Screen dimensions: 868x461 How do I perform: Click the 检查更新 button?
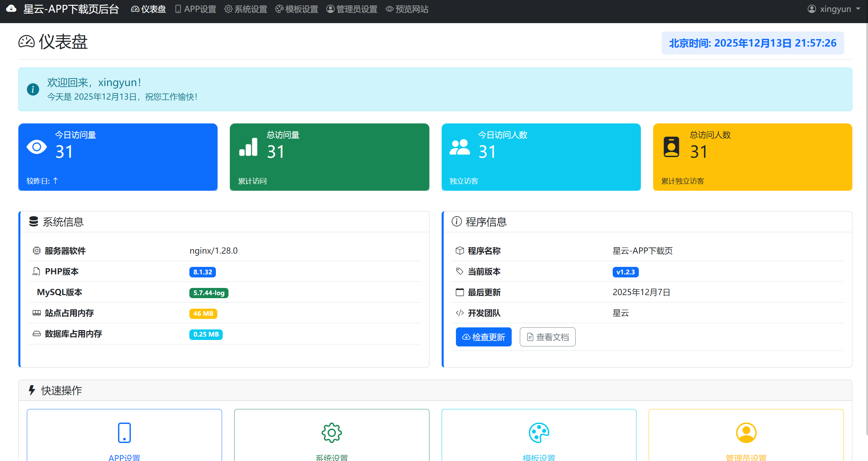coord(483,337)
